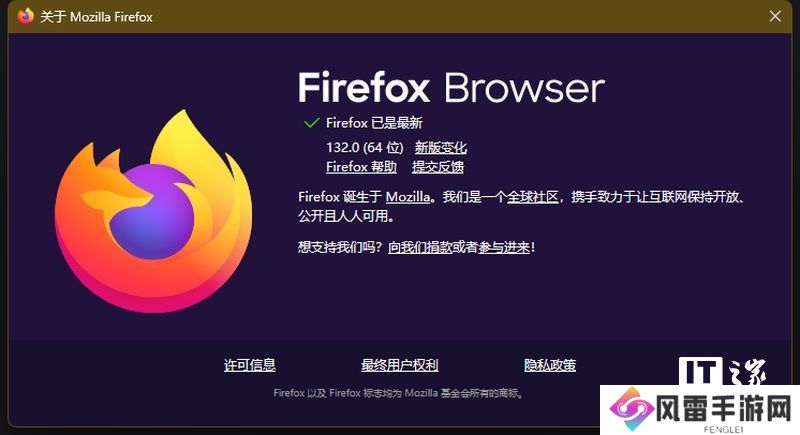800x435 pixels.
Task: Click the 向我们捐款 donate link
Action: tap(420, 248)
